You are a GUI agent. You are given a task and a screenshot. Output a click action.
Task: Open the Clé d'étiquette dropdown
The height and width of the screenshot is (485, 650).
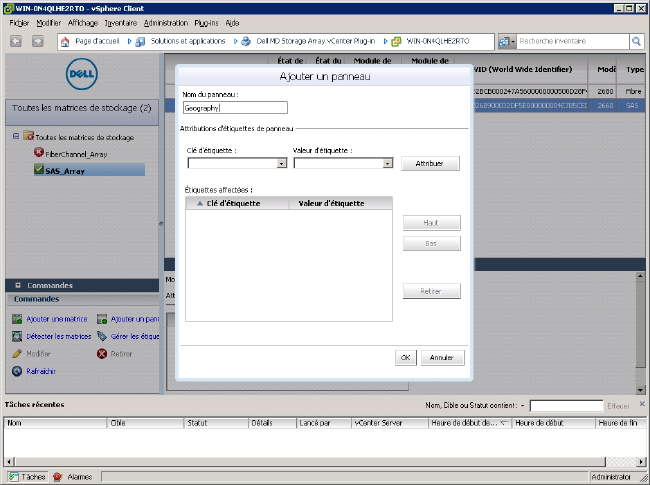tap(281, 164)
